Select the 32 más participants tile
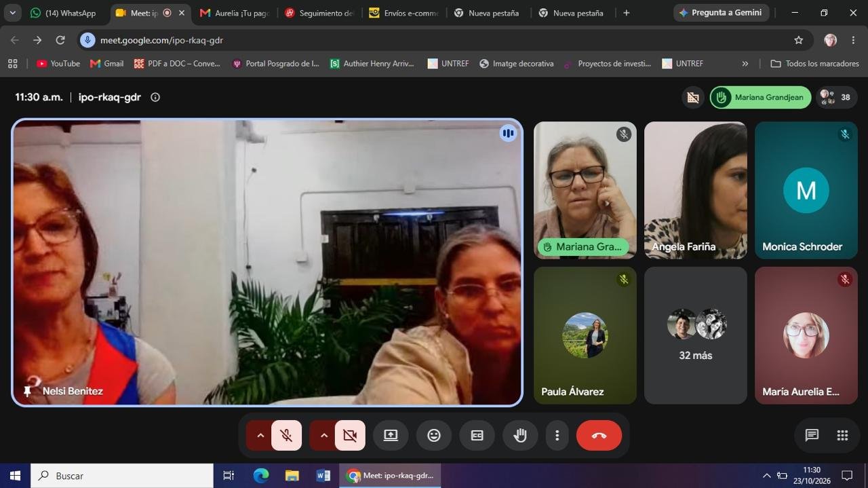The height and width of the screenshot is (488, 868). pyautogui.click(x=696, y=335)
